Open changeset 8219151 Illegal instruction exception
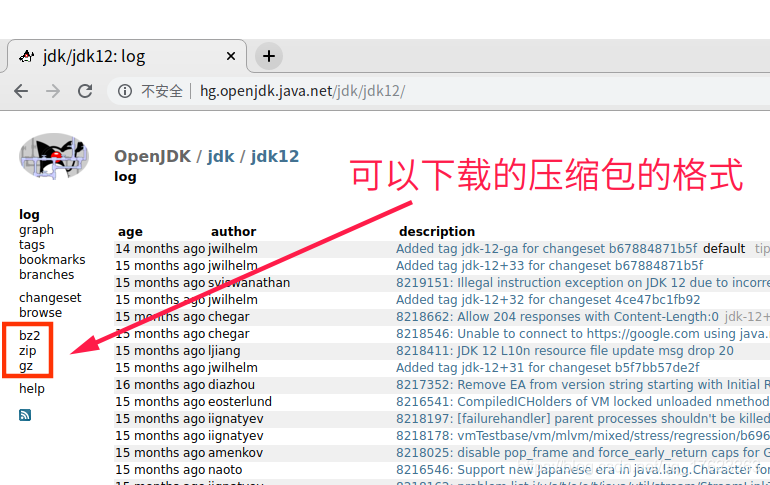770x485 pixels. pos(583,283)
